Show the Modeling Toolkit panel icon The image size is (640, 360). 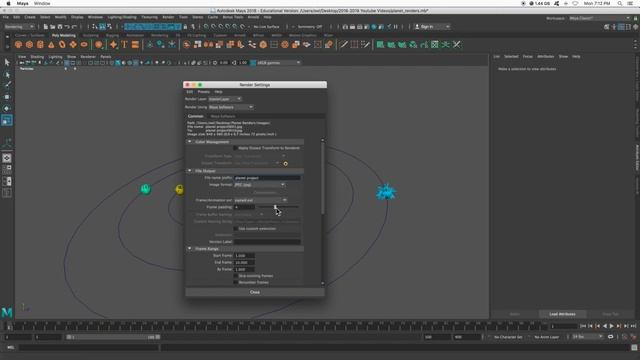click(607, 27)
